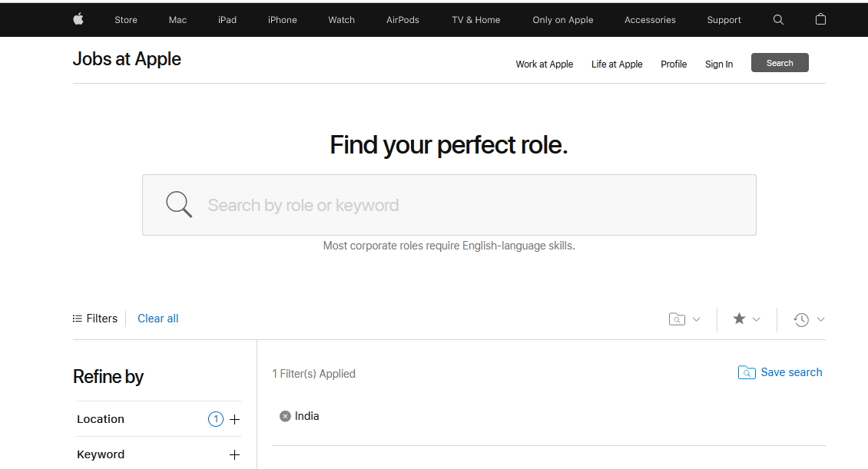This screenshot has width=868, height=469.
Task: Expand the Keyword filter section
Action: click(x=234, y=454)
